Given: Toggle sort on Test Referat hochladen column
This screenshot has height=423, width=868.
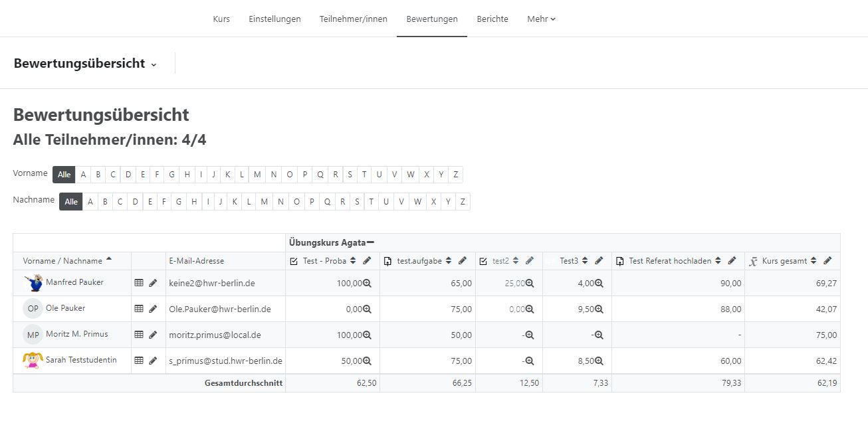Looking at the screenshot, I should coord(718,261).
